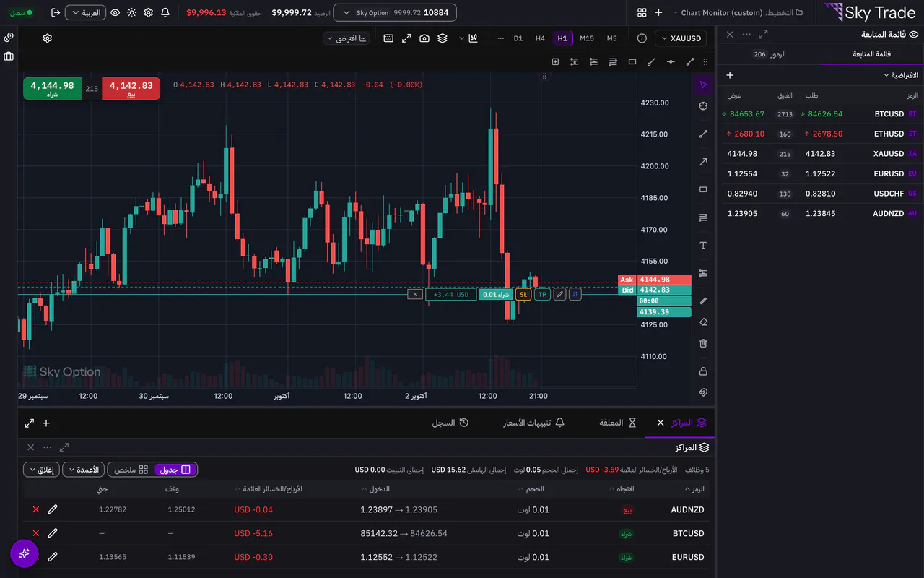Switch to the المعلقة pending tab

(x=617, y=423)
